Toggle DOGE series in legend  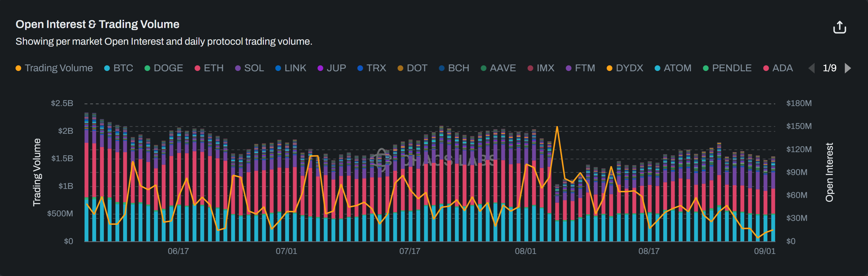point(164,68)
